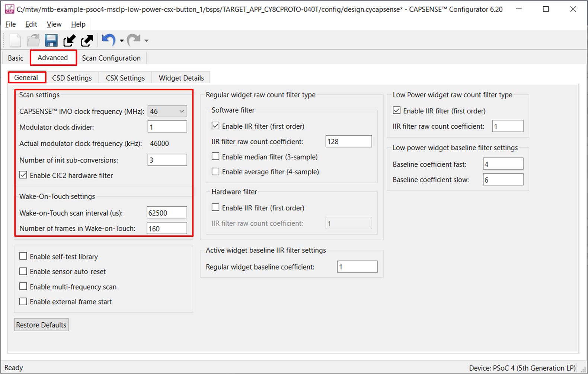The image size is (588, 374).
Task: Maximize the CAPSENSE Configurator window
Action: tap(546, 9)
